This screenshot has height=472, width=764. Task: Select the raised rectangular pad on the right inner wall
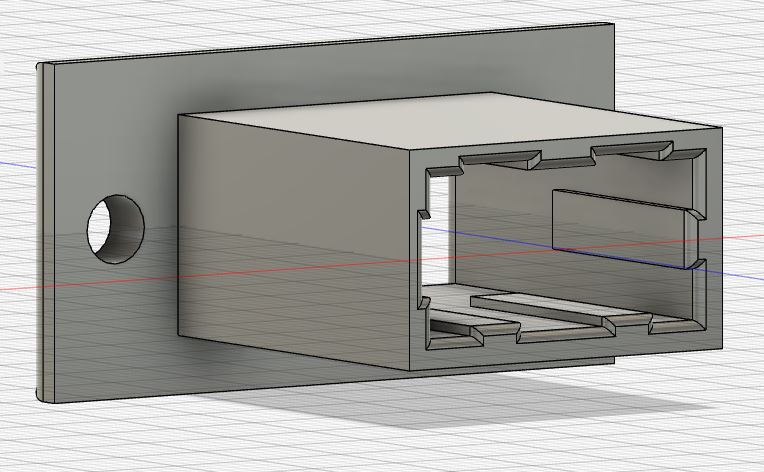pyautogui.click(x=621, y=228)
